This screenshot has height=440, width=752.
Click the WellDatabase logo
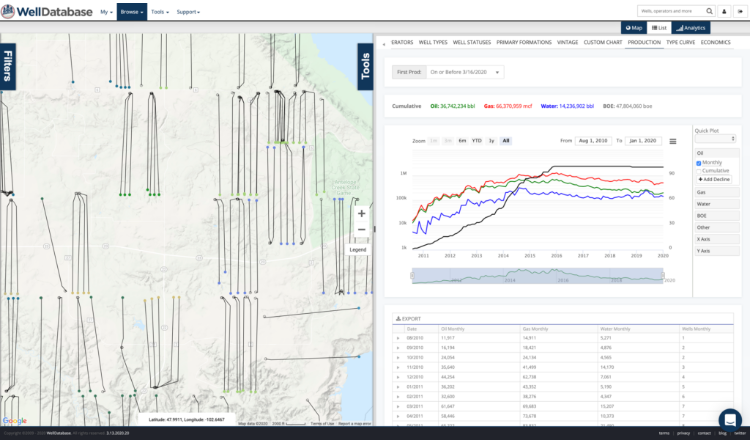47,12
